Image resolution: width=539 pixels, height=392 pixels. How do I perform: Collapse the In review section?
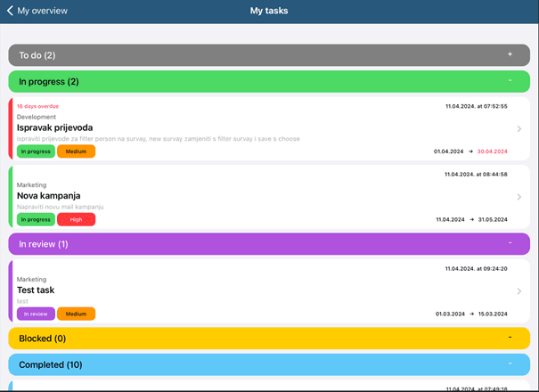510,243
